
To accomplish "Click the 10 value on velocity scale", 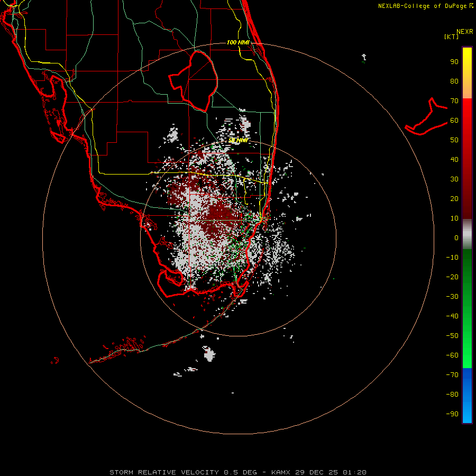I will coord(454,218).
